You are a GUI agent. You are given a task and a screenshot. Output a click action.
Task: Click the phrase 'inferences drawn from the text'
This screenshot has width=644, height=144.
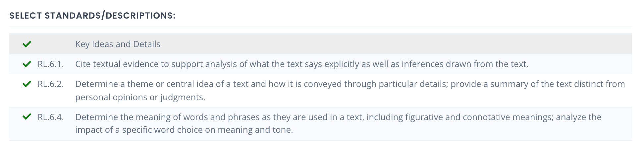[x=465, y=64]
